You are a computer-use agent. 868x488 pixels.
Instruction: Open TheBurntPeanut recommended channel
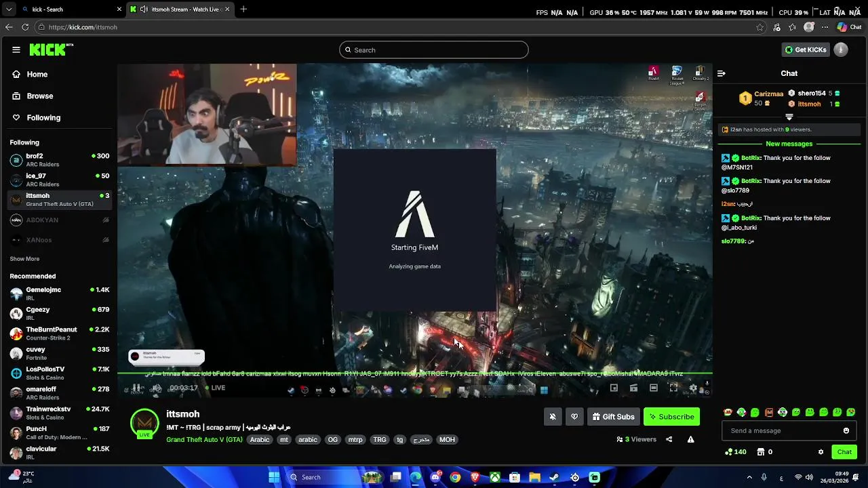click(60, 333)
